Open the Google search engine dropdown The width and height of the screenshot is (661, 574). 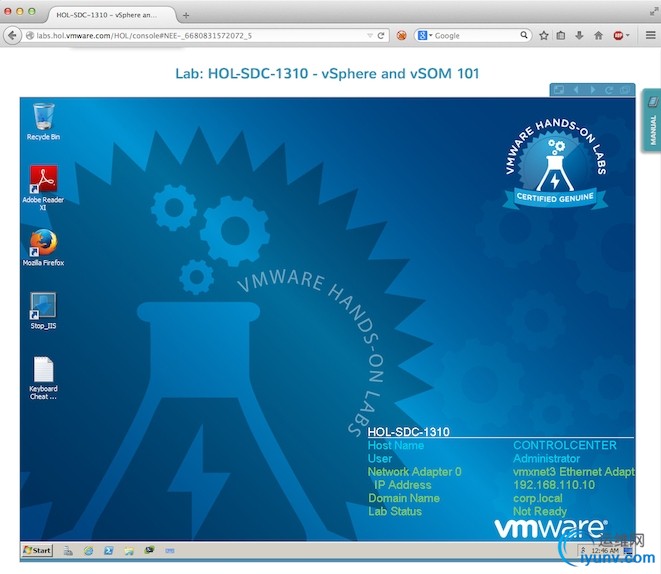pyautogui.click(x=425, y=36)
